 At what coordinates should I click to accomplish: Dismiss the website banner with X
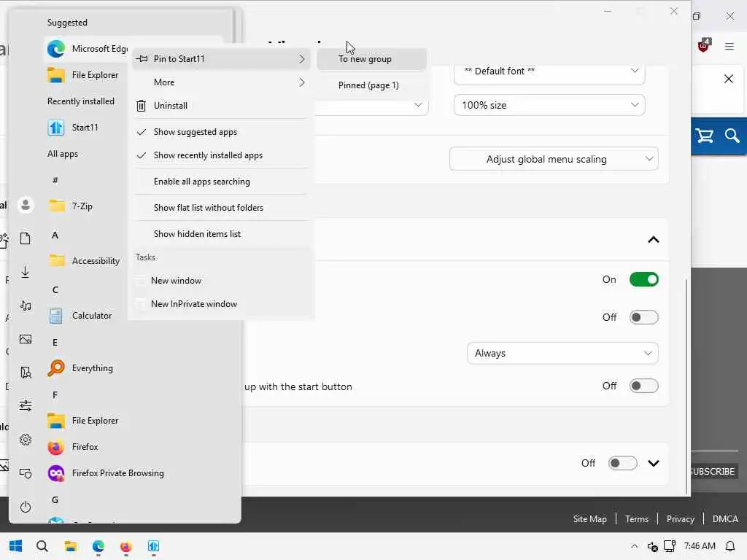(729, 79)
